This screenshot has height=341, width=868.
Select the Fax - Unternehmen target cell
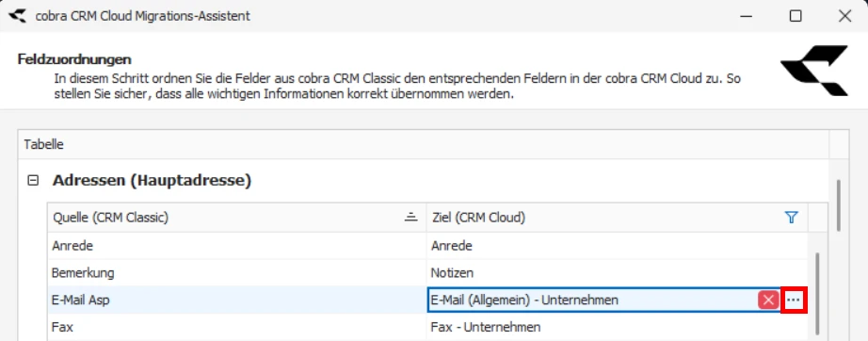pyautogui.click(x=617, y=327)
